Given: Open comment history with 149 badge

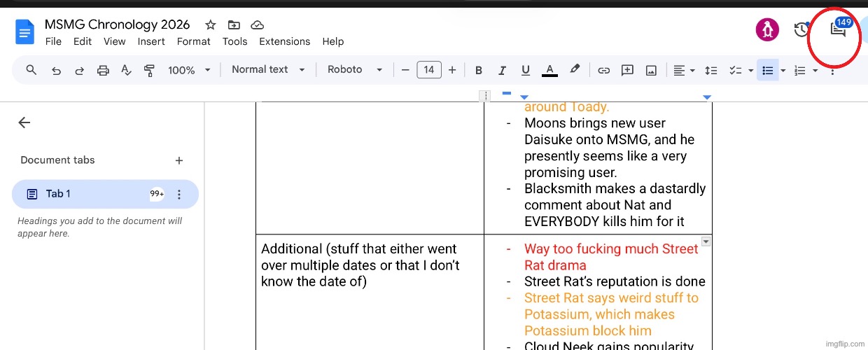Looking at the screenshot, I should 837,29.
